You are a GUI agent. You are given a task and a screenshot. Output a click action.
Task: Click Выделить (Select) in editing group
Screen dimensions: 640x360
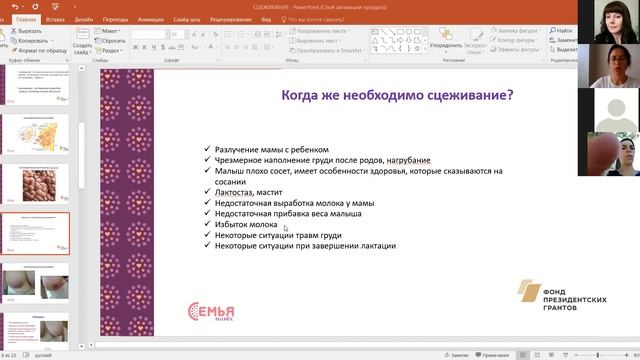(563, 49)
